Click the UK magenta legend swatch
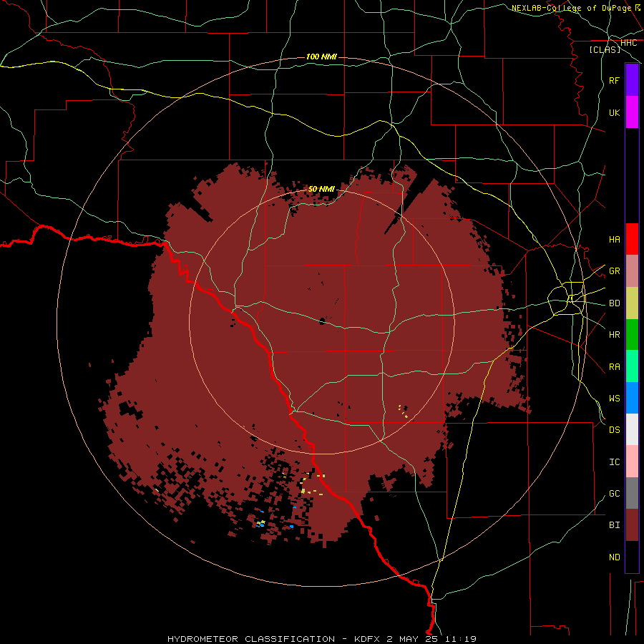The image size is (644, 644). click(632, 112)
